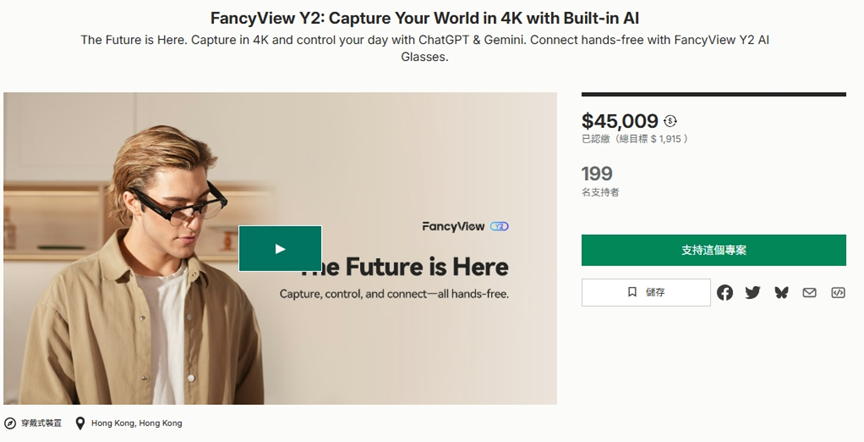Open the 穿戴式裝置 category link
Image resolution: width=864 pixels, height=442 pixels.
coord(41,423)
